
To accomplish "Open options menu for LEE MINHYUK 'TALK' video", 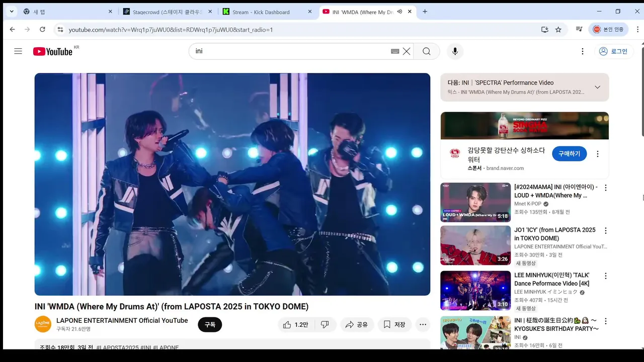I will point(606,276).
